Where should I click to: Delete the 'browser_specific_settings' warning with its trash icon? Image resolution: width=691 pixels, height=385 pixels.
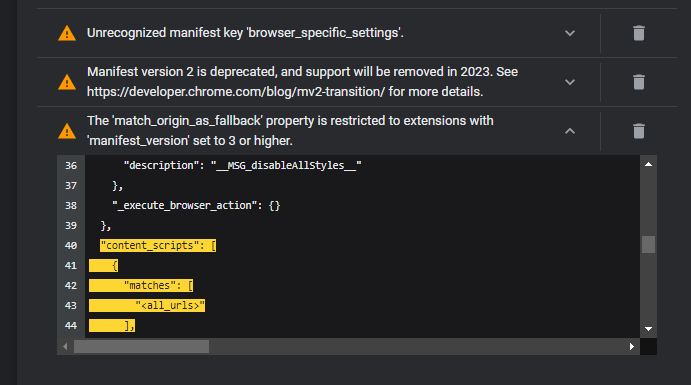point(639,33)
